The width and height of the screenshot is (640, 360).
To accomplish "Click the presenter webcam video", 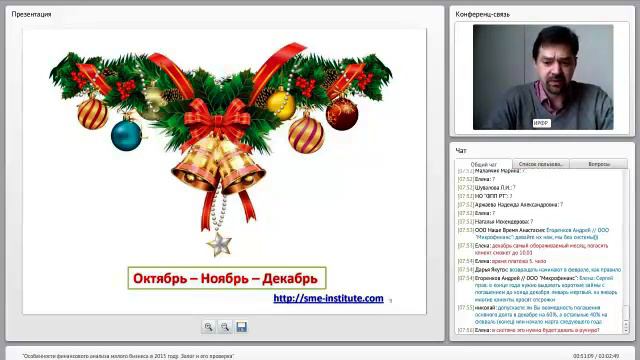I will (543, 77).
